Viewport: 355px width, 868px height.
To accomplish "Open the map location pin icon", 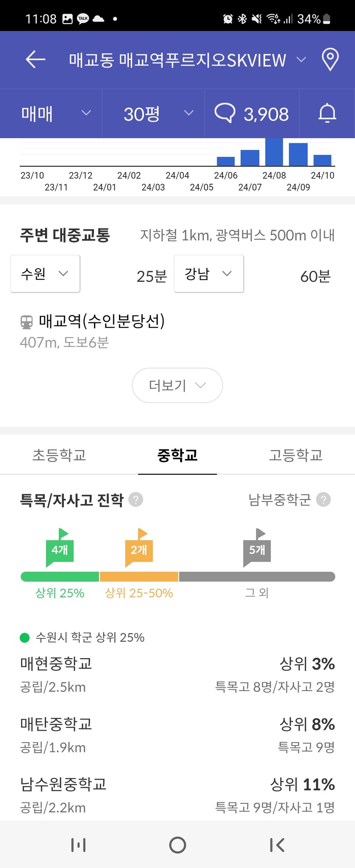I will (x=330, y=60).
